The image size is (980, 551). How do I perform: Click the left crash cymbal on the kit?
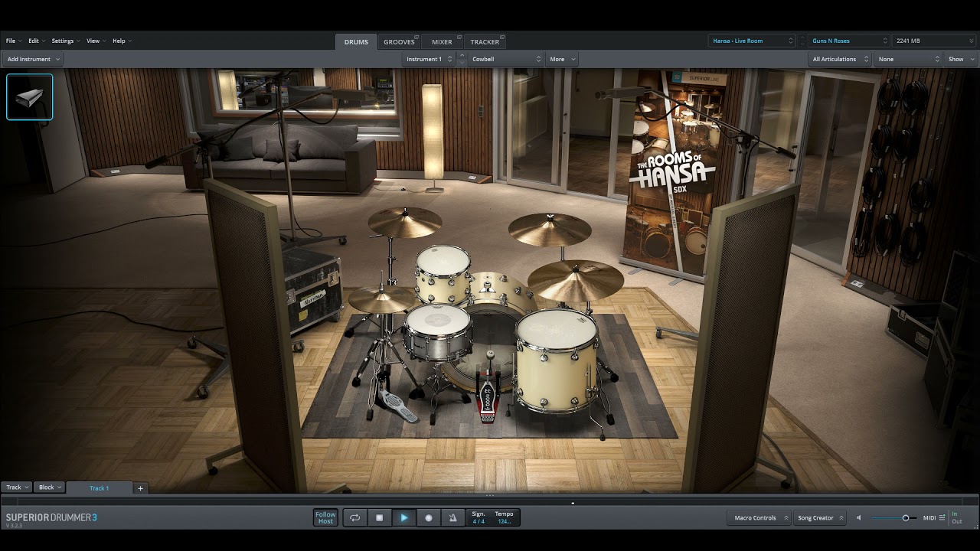point(404,223)
